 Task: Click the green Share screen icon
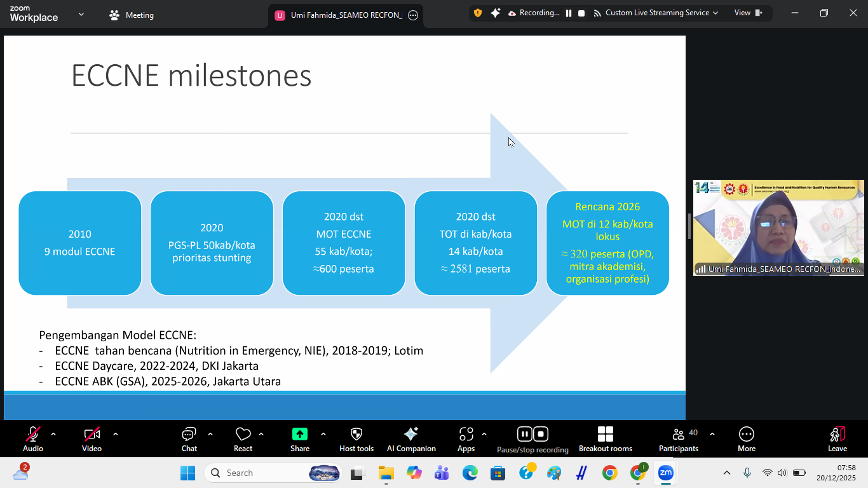coord(299,434)
